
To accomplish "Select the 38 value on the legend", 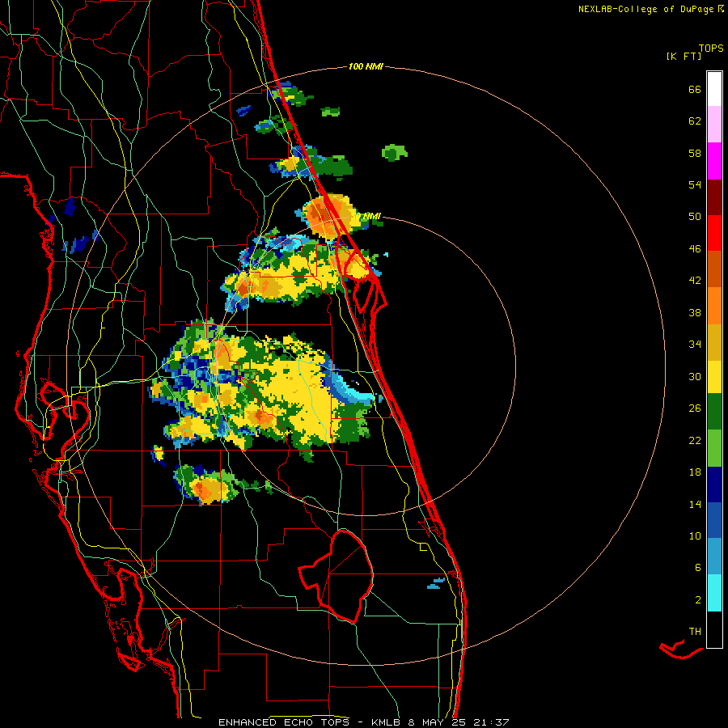I will pos(695,312).
